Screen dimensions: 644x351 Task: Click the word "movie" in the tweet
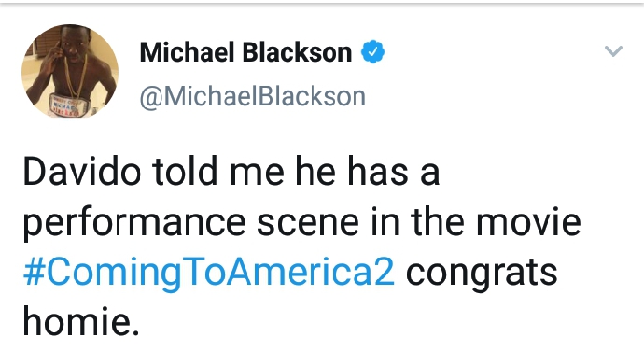click(529, 222)
